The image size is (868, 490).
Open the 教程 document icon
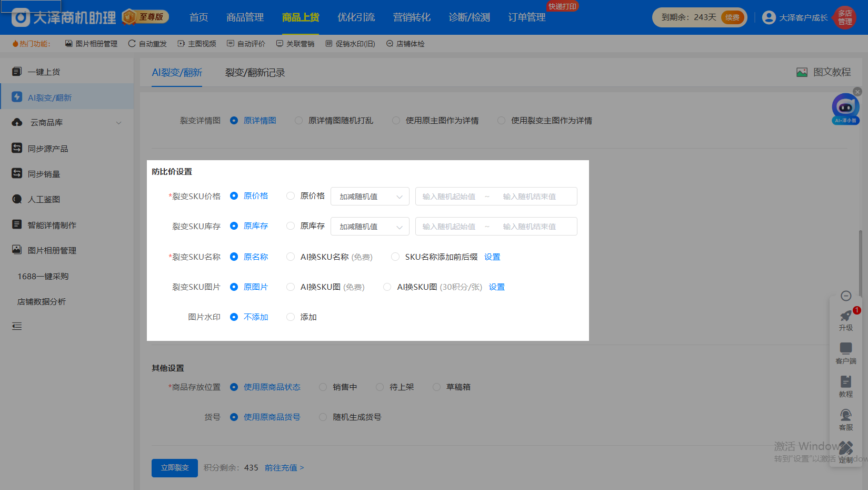point(845,382)
